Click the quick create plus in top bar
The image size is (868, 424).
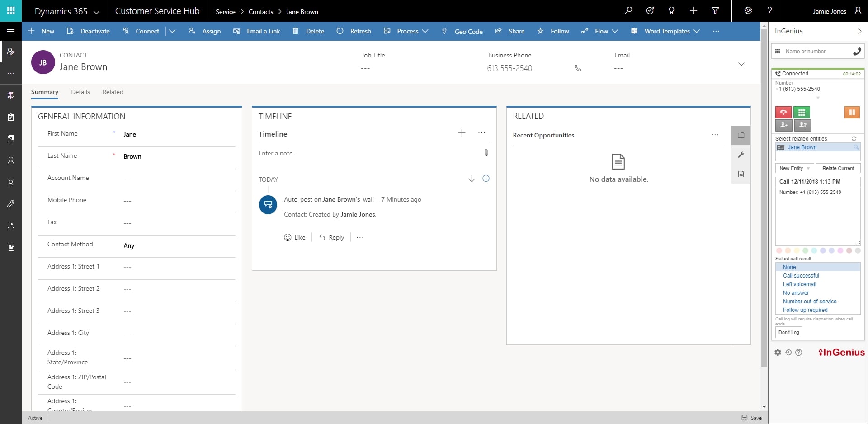pos(693,10)
